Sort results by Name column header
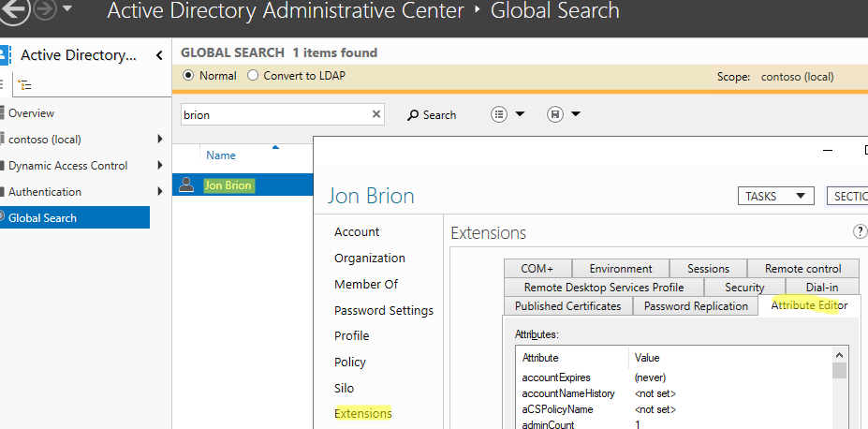Viewport: 868px width, 429px height. point(221,155)
